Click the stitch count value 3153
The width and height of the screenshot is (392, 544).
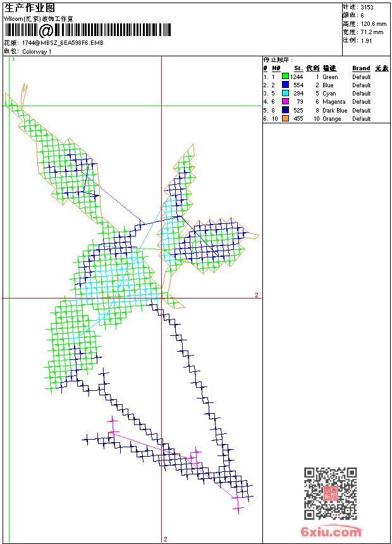[367, 8]
